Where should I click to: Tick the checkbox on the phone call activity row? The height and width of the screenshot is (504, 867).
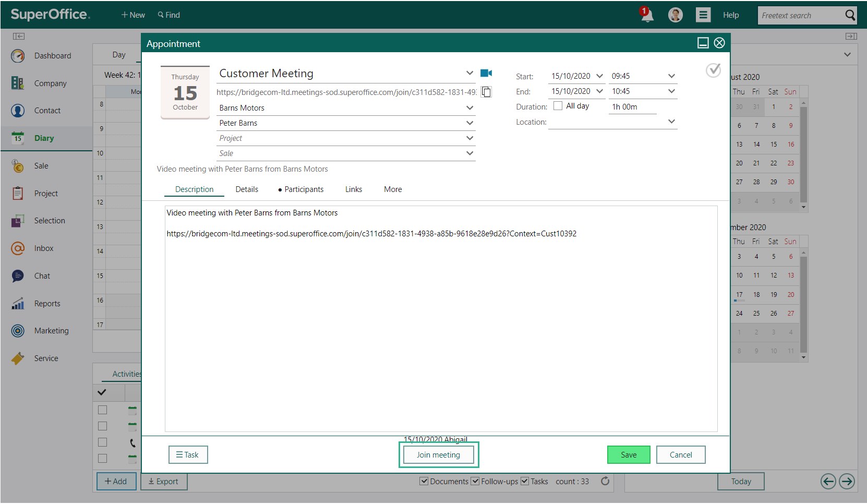coord(102,442)
